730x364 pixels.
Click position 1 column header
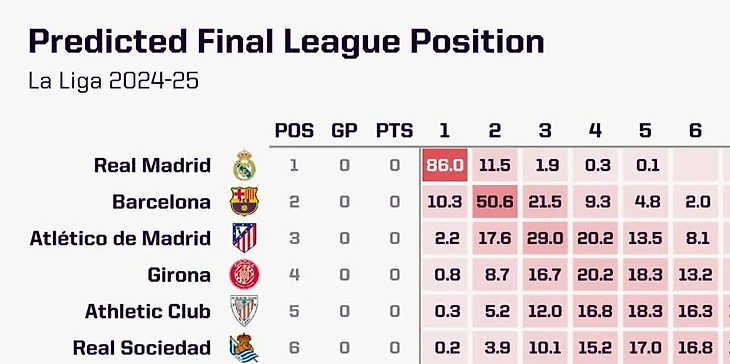tap(445, 131)
